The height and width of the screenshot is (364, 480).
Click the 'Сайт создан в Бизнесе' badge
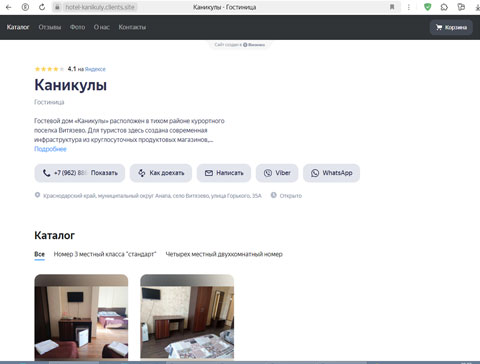click(240, 45)
